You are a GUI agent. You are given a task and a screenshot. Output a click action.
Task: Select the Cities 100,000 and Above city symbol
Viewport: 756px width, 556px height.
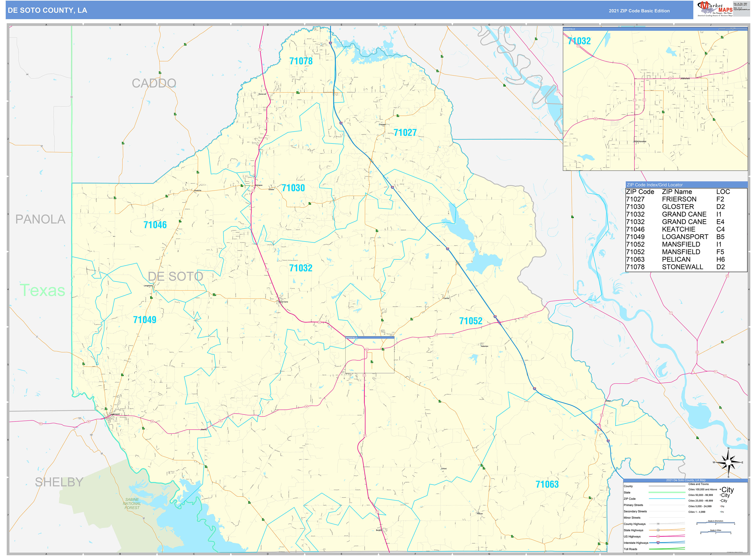727,490
